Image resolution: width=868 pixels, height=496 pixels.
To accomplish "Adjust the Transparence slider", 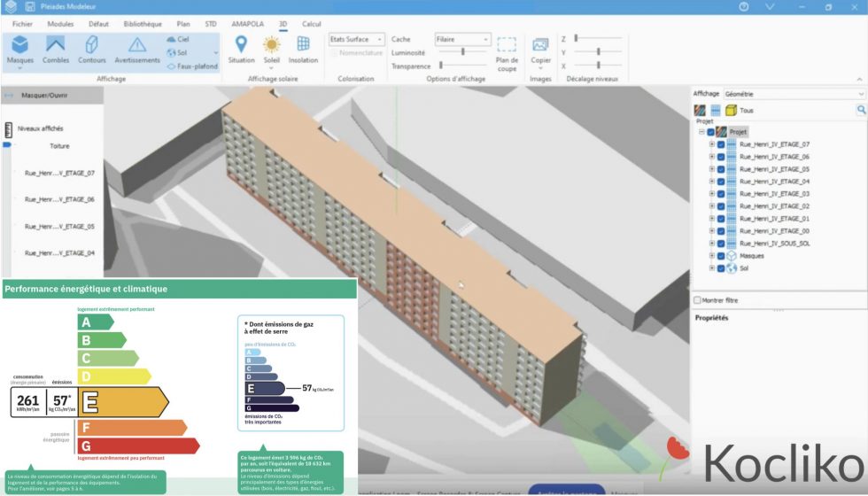I will pos(462,66).
